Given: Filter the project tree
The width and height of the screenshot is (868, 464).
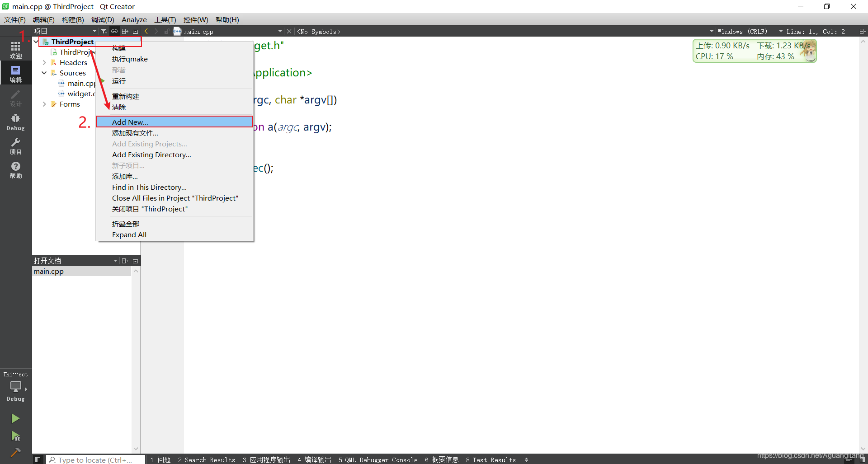Looking at the screenshot, I should pyautogui.click(x=104, y=31).
